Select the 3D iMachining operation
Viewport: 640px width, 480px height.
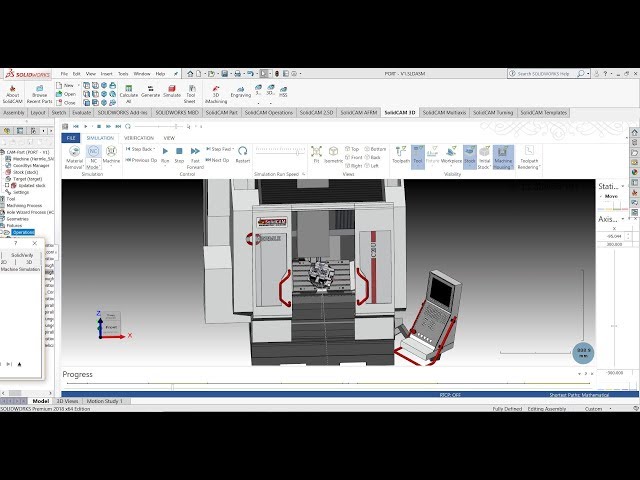pyautogui.click(x=216, y=94)
